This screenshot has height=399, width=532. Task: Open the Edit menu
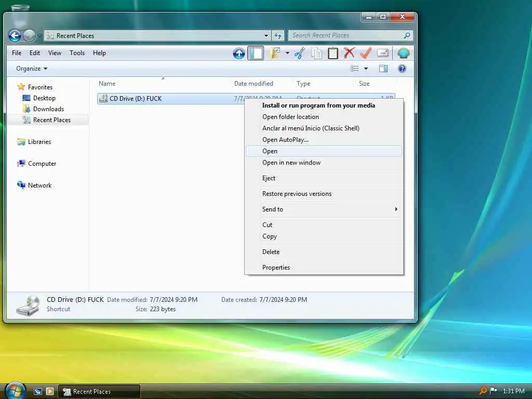tap(35, 53)
